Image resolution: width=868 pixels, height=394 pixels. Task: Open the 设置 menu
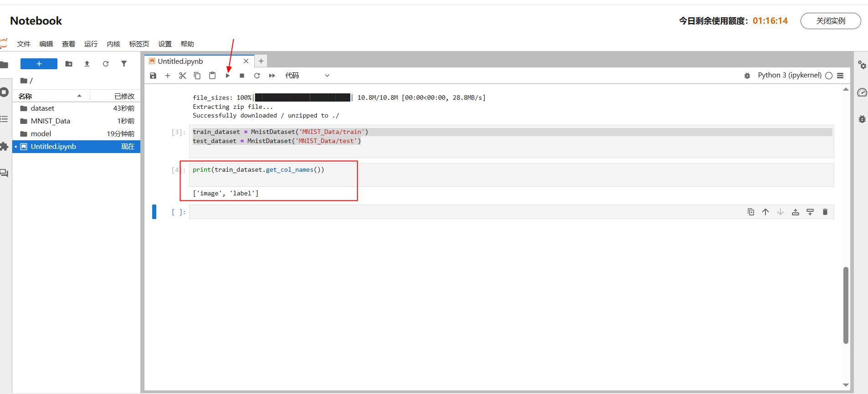(165, 44)
